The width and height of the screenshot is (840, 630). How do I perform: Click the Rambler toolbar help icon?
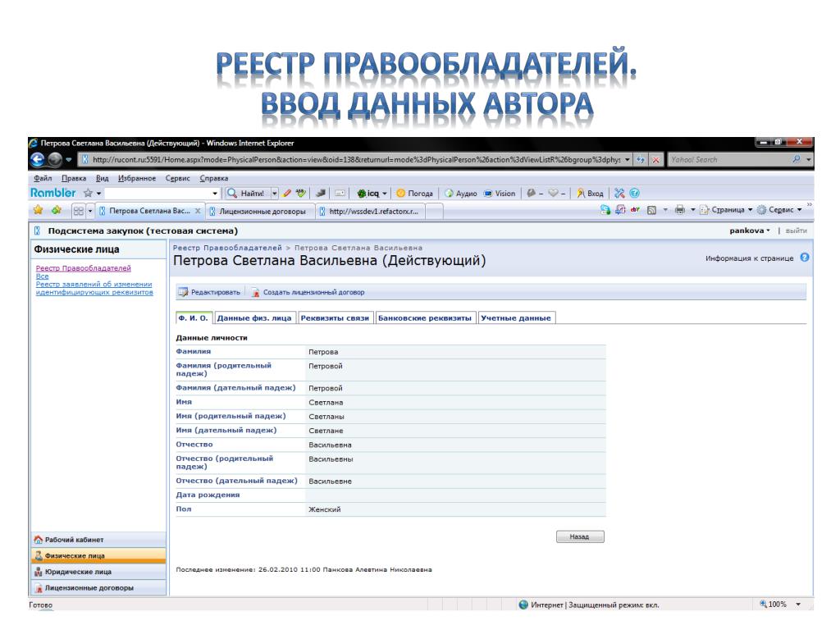634,194
